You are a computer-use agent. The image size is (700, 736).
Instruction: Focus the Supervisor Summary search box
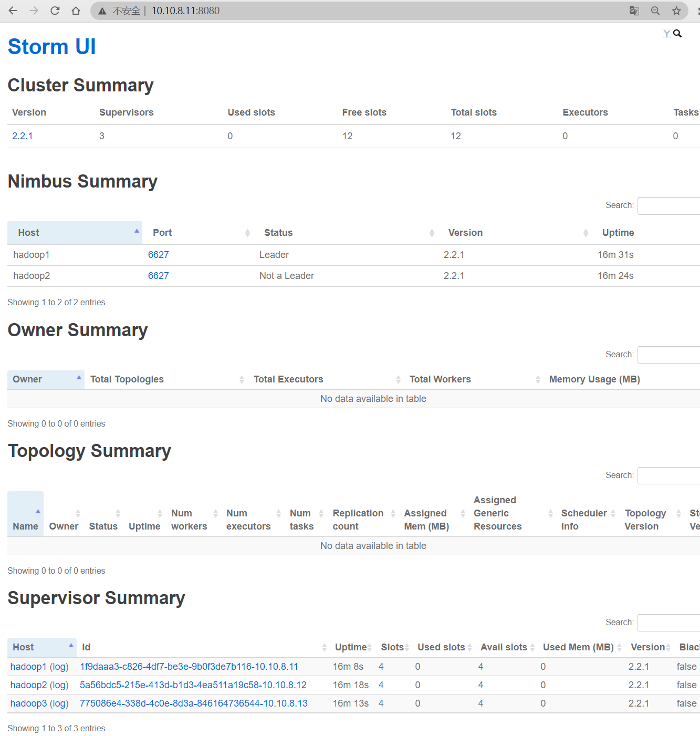coord(668,623)
